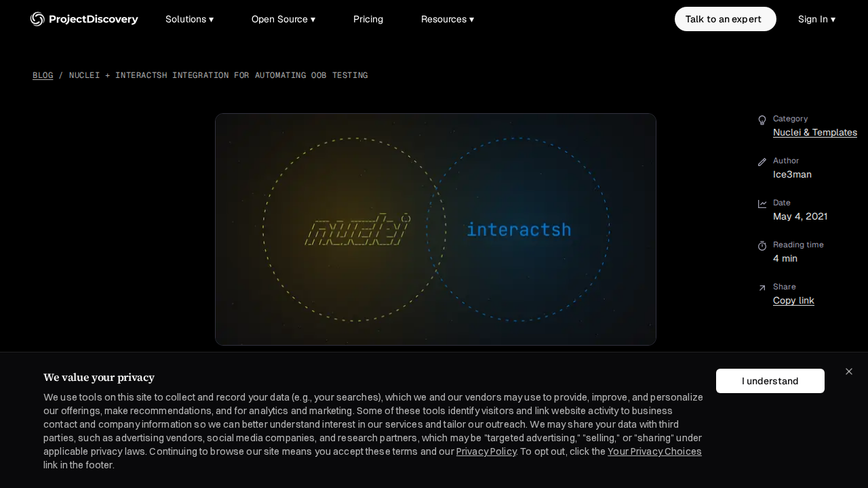Screen dimensions: 868x488
Task: Go to Blog via breadcrumb link
Action: point(43,75)
